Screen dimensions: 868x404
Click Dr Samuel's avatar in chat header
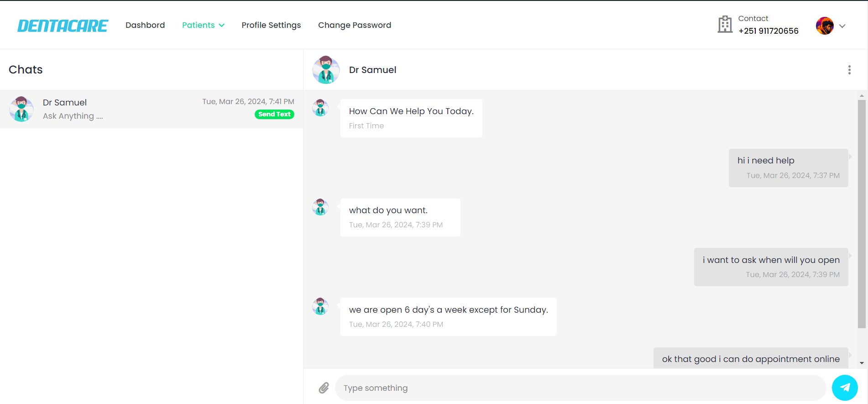coord(326,70)
